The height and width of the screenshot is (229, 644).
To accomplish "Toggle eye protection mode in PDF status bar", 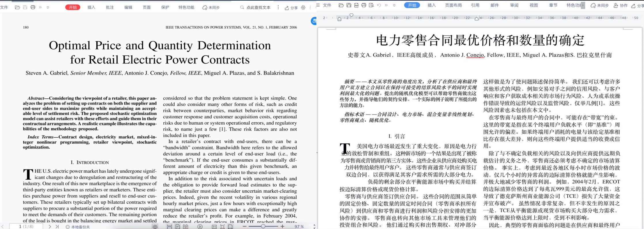I will tap(155, 227).
